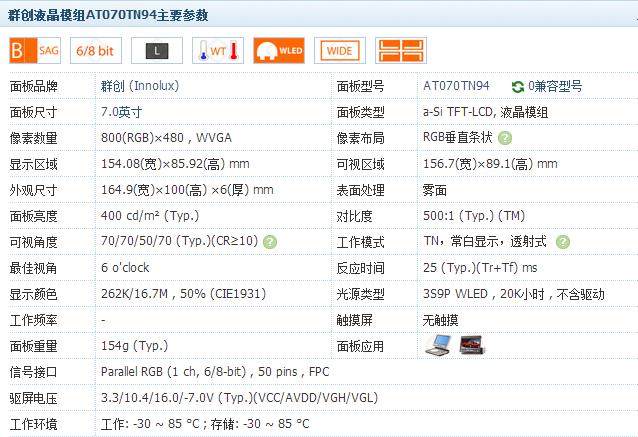This screenshot has height=437, width=638.
Task: Click the green refresh icon beside 0兼容型号
Action: coord(518,86)
